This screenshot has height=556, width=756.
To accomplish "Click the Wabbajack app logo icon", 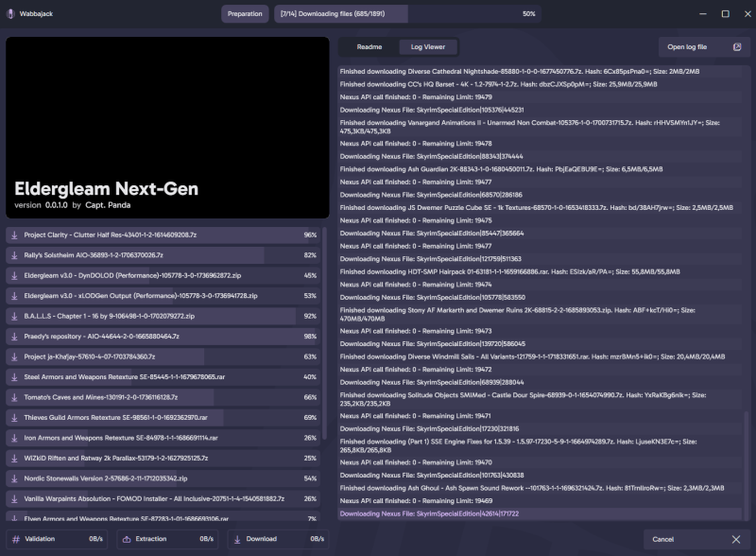I will click(10, 13).
